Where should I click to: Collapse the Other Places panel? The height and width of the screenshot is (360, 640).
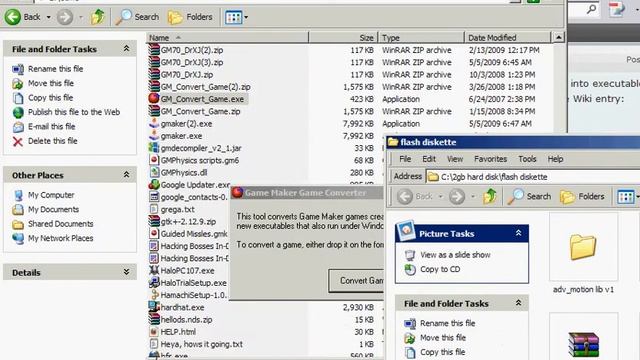[127, 175]
